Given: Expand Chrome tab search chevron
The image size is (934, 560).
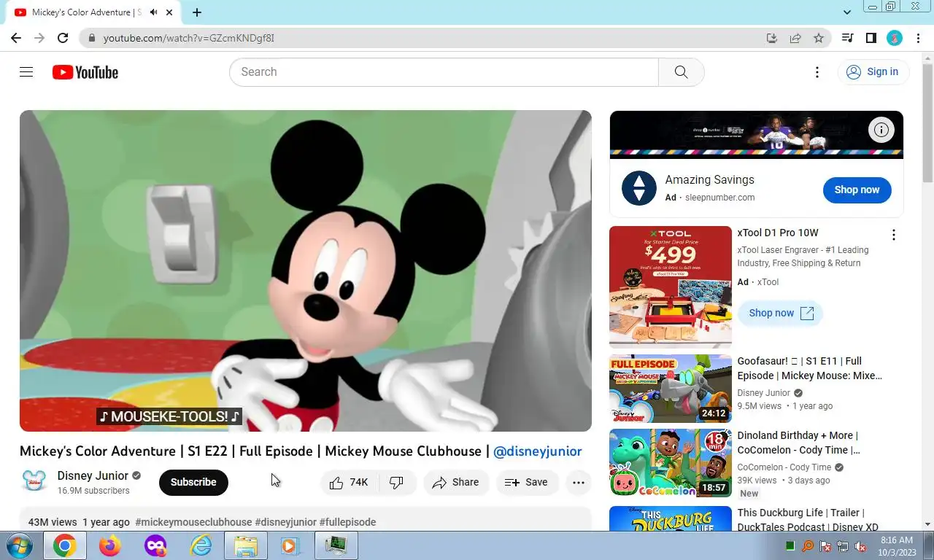Looking at the screenshot, I should point(847,12).
